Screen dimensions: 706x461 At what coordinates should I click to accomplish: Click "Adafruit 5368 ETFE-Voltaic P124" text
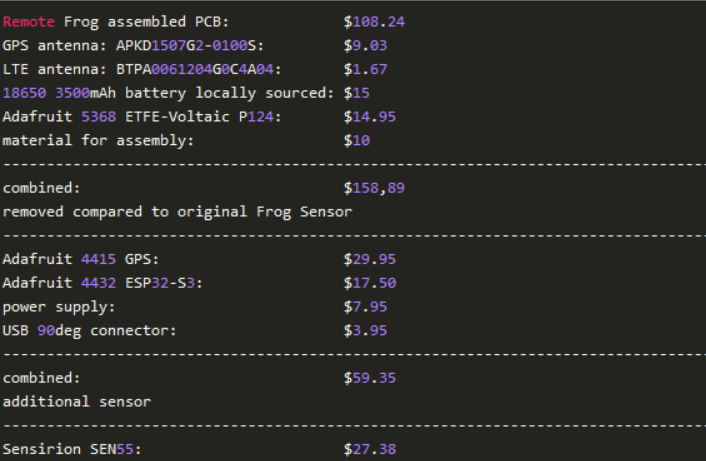coord(142,117)
